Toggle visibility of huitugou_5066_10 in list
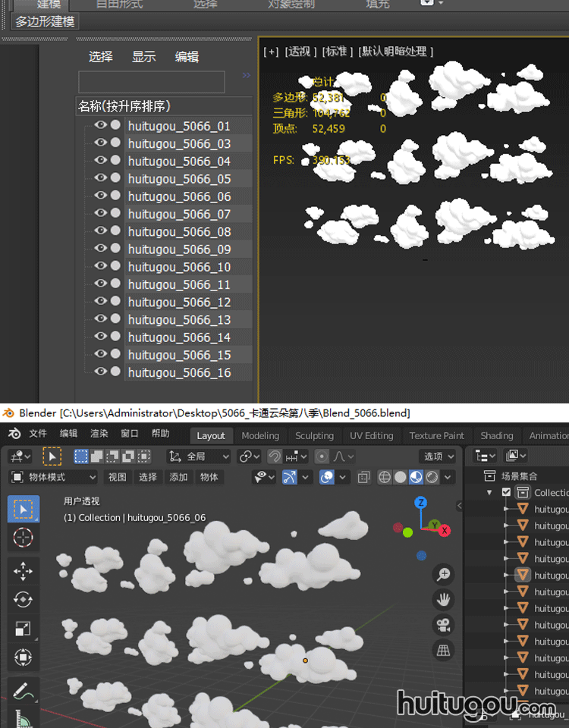The image size is (569, 728). point(100,267)
